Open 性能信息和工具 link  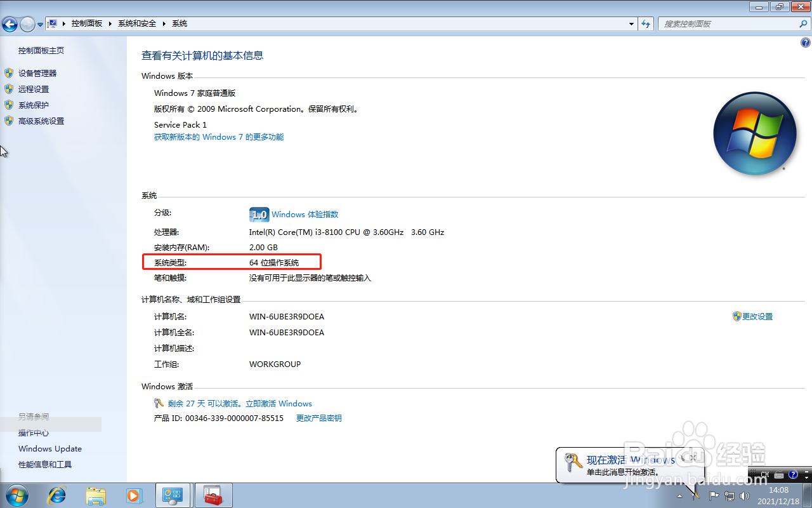point(45,464)
